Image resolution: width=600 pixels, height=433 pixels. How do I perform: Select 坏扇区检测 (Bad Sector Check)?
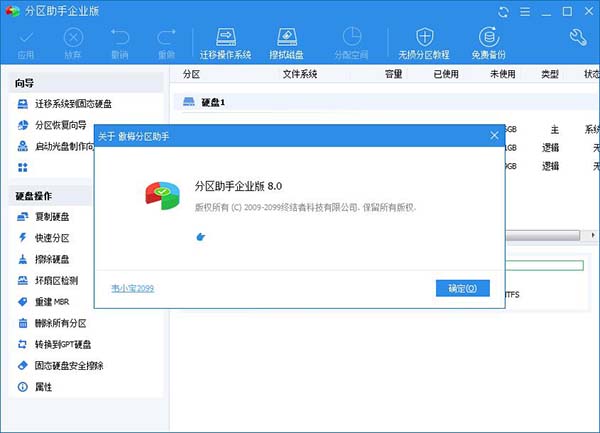click(48, 281)
